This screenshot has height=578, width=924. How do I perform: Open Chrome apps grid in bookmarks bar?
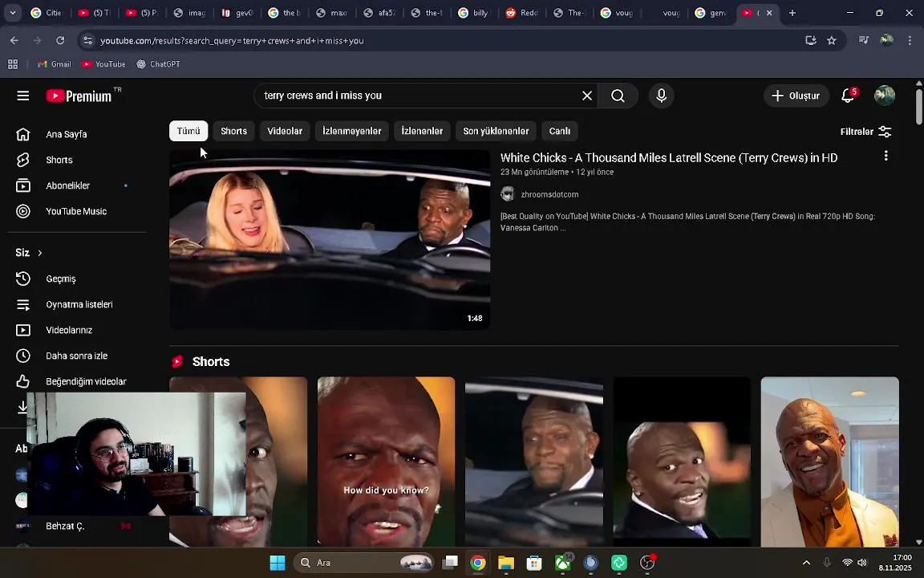tap(13, 63)
